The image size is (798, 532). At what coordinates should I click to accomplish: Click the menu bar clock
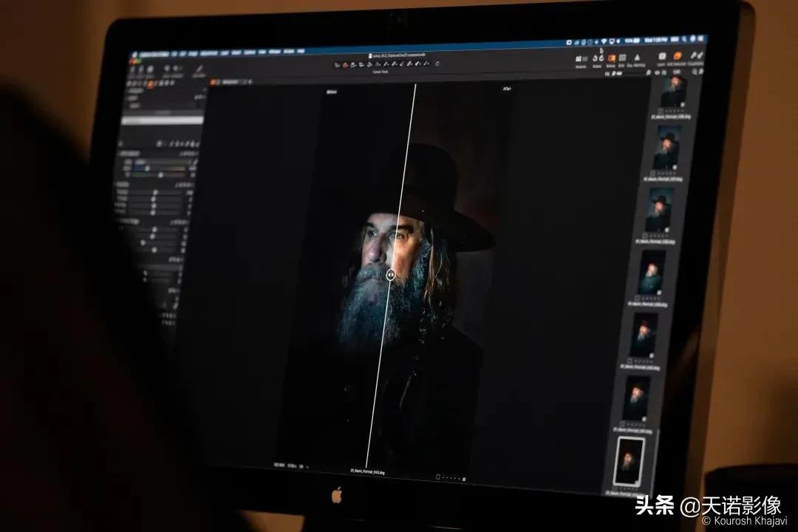click(655, 40)
